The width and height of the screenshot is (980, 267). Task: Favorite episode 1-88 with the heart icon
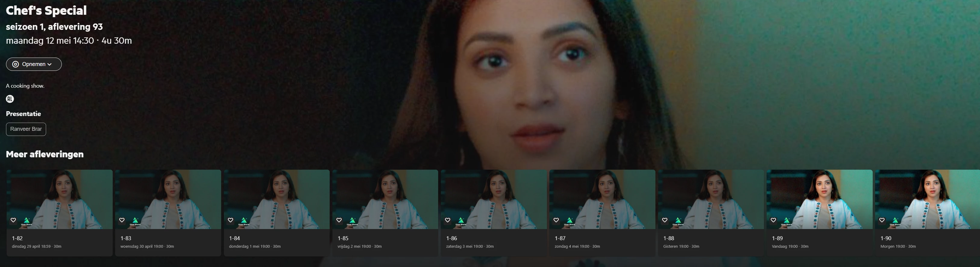[664, 220]
